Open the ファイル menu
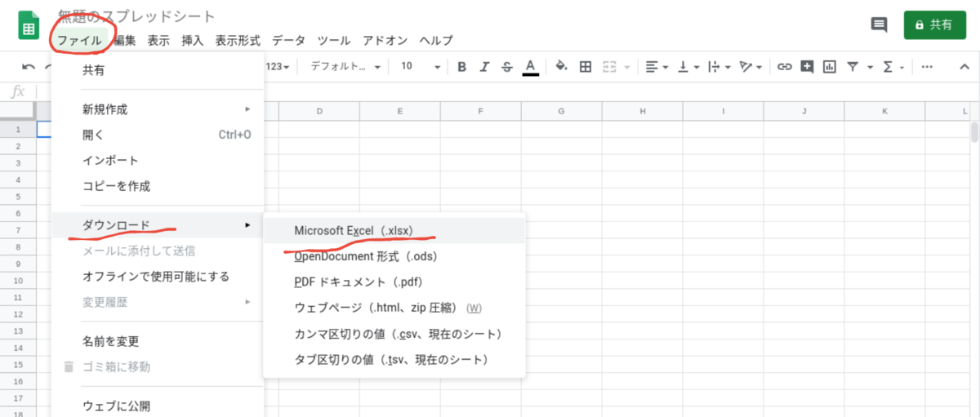This screenshot has width=980, height=417. 79,40
